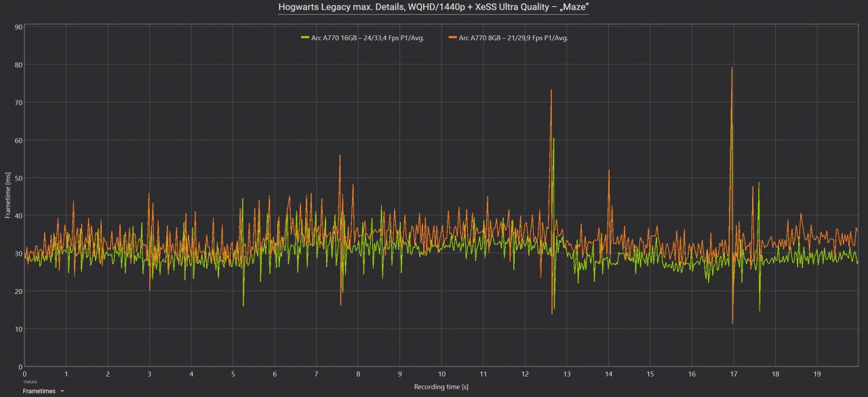Screen dimensions: 868x397
Task: Click the 19 tick on the time axis
Action: click(817, 374)
